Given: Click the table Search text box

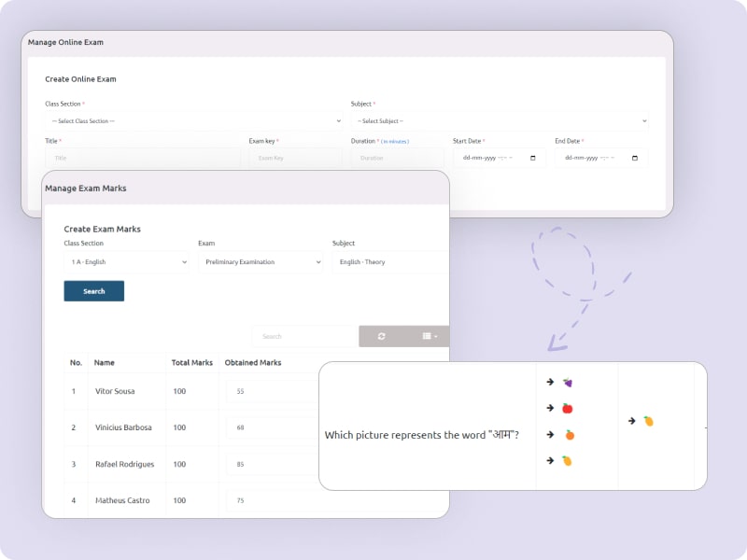Looking at the screenshot, I should pos(303,336).
